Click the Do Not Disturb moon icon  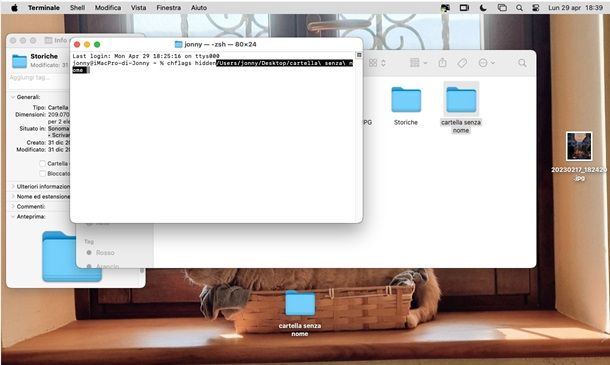coord(483,8)
